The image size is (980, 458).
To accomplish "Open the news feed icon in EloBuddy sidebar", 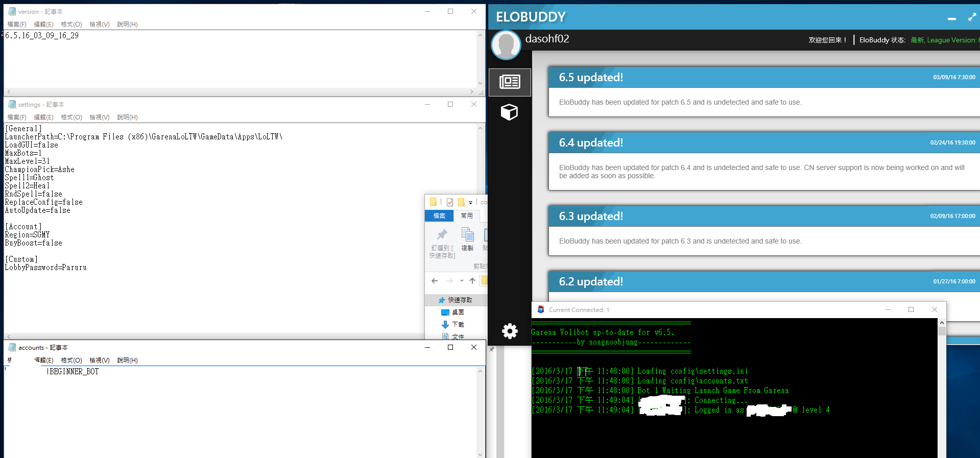I will coord(510,82).
